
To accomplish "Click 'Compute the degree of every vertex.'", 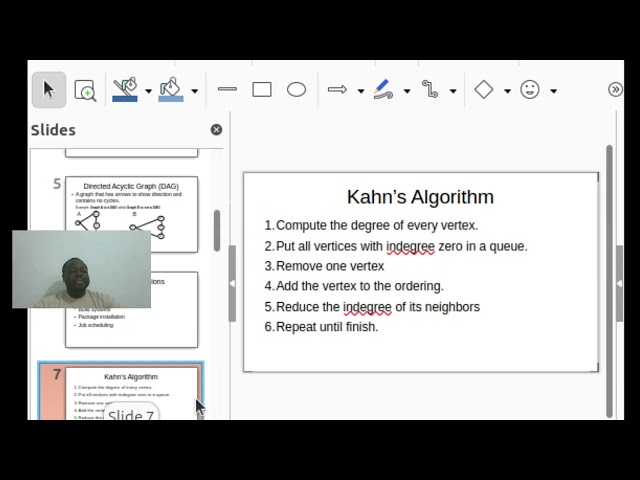I will 377,225.
